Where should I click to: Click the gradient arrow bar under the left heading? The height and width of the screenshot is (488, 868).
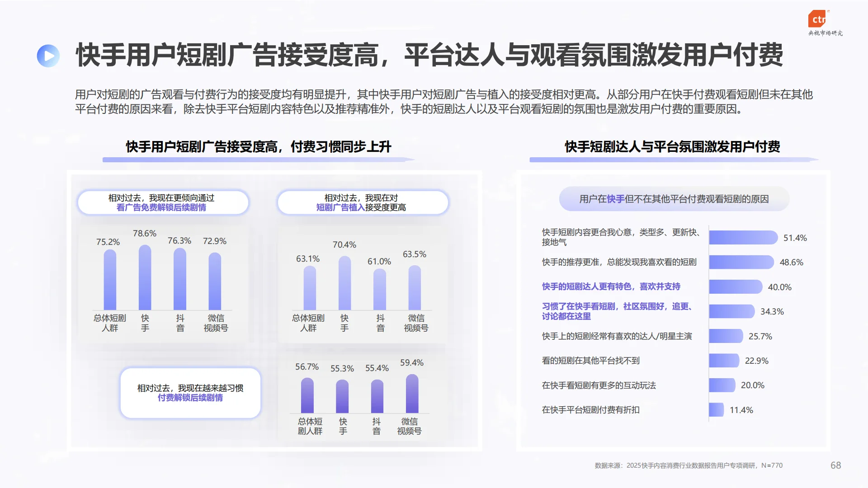[x=259, y=159]
